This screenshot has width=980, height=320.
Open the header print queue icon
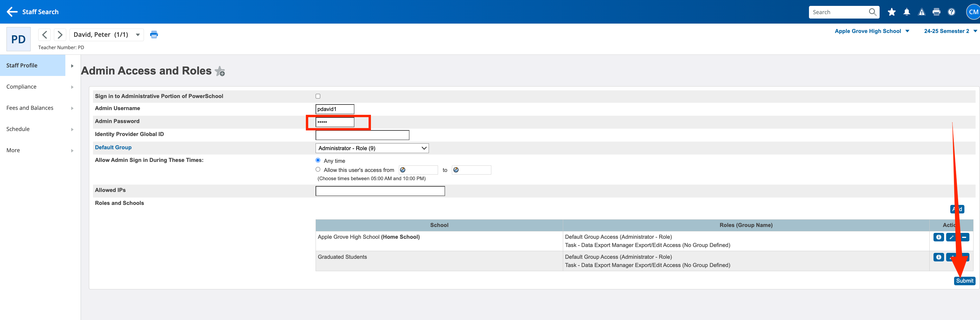tap(937, 12)
